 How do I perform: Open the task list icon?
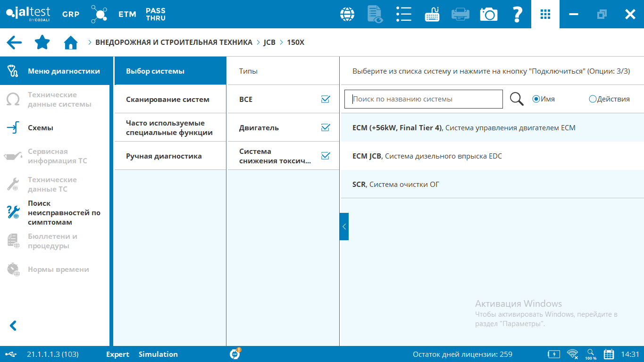click(404, 14)
